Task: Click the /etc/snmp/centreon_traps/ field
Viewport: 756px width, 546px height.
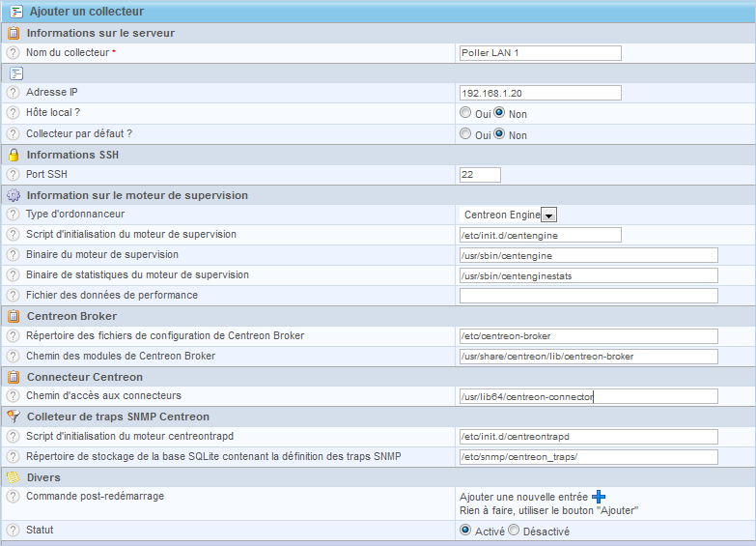Action: (589, 457)
